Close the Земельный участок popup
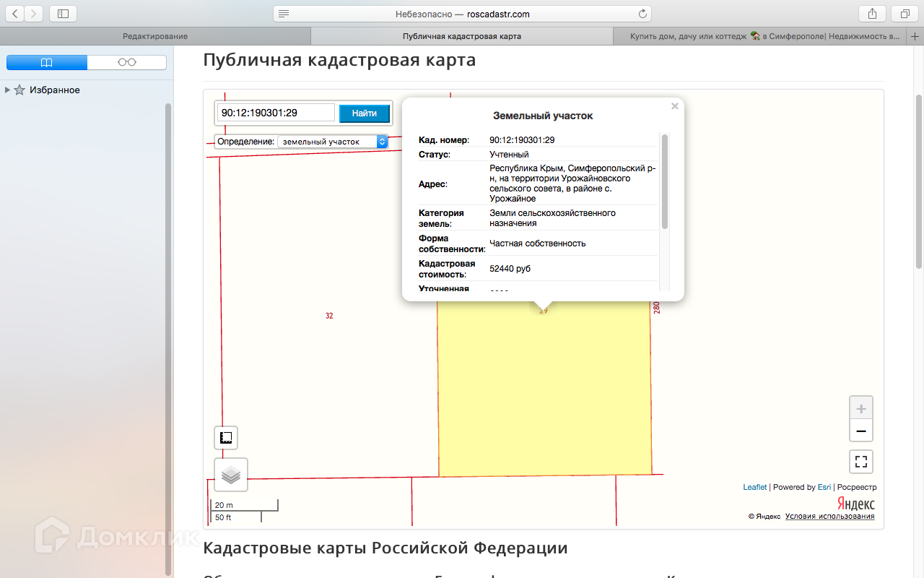This screenshot has height=578, width=924. pyautogui.click(x=675, y=106)
